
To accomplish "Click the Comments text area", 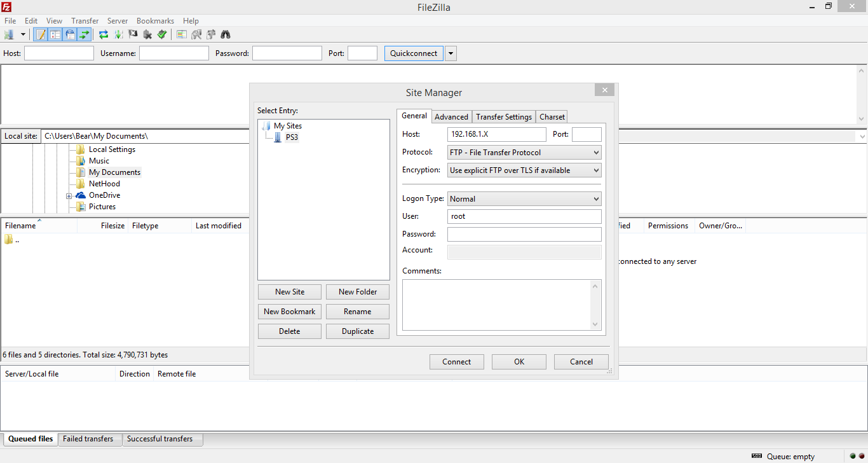I will point(501,305).
